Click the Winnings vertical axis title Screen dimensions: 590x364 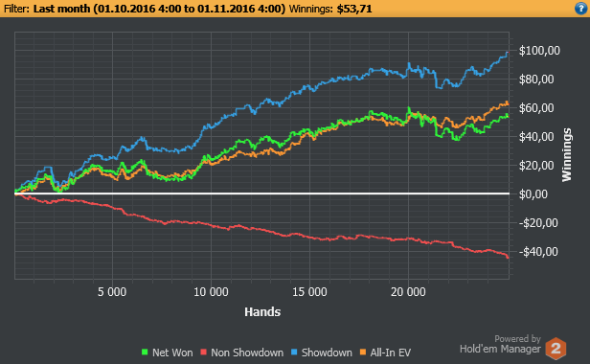pos(567,155)
